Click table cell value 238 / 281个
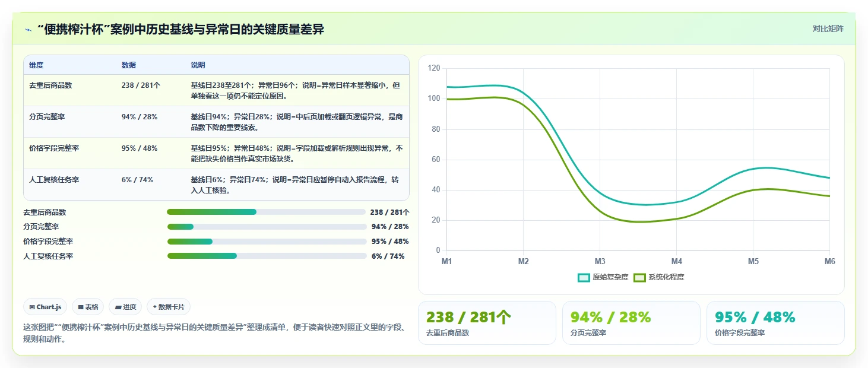 (141, 85)
